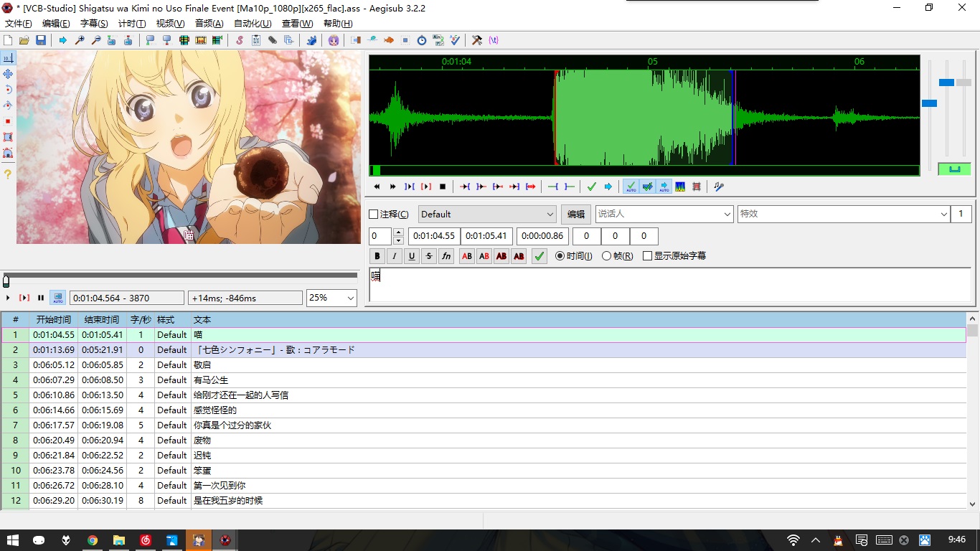Select the vector clip tool
The width and height of the screenshot is (980, 551).
point(8,153)
